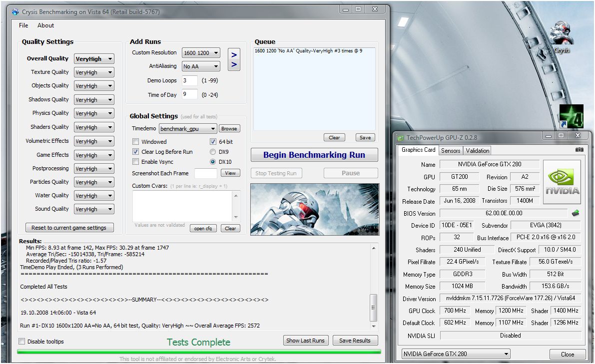The width and height of the screenshot is (595, 364).
Task: Open the Physics Quality dropdown
Action: pyautogui.click(x=94, y=113)
